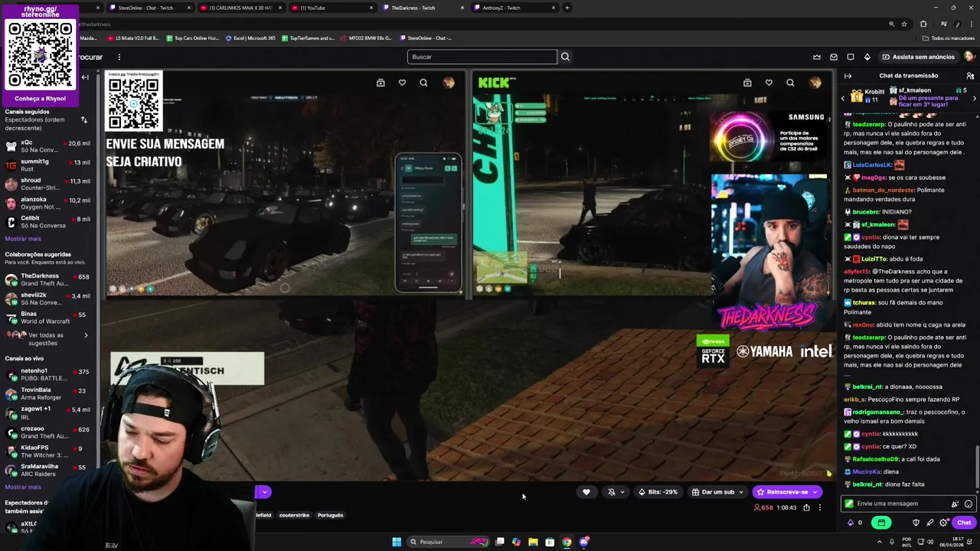Open summit1g channel in sidebar

[47, 165]
